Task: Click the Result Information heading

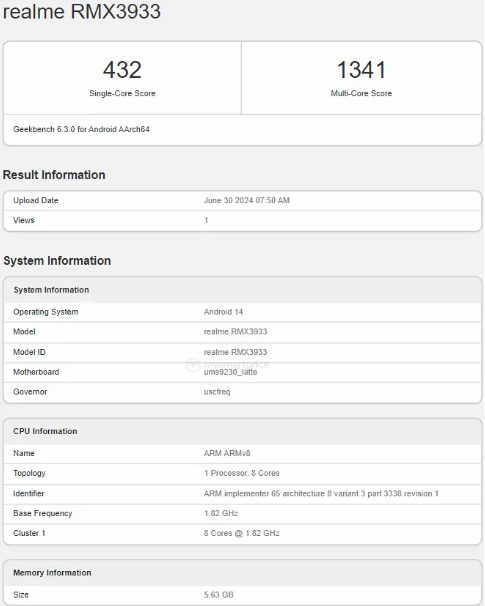Action: [x=54, y=175]
